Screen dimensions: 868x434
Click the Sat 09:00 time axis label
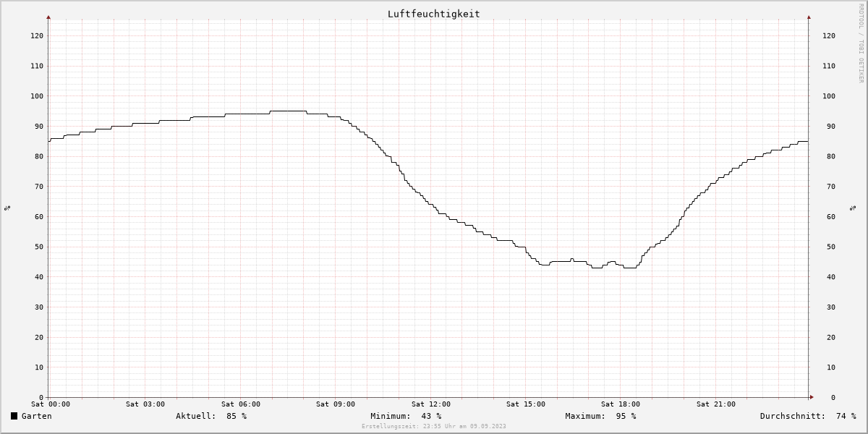(336, 404)
